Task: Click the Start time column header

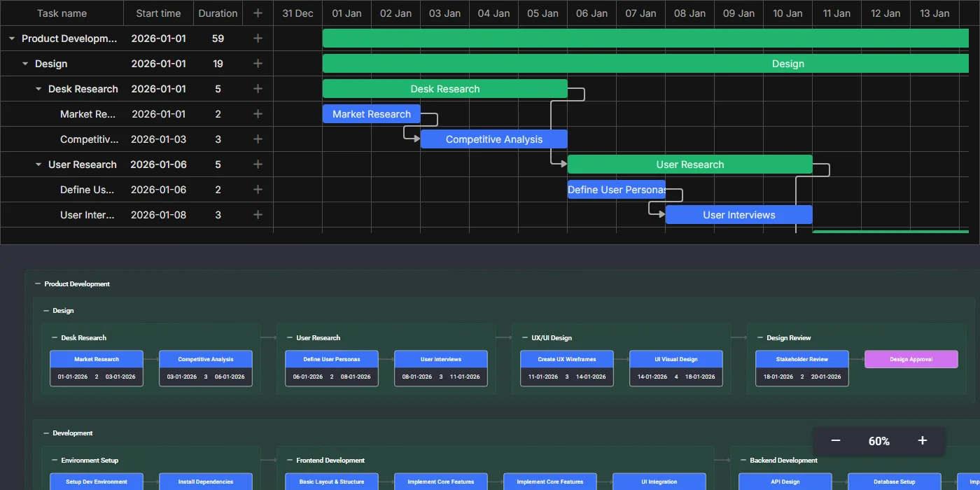Action: click(x=158, y=13)
